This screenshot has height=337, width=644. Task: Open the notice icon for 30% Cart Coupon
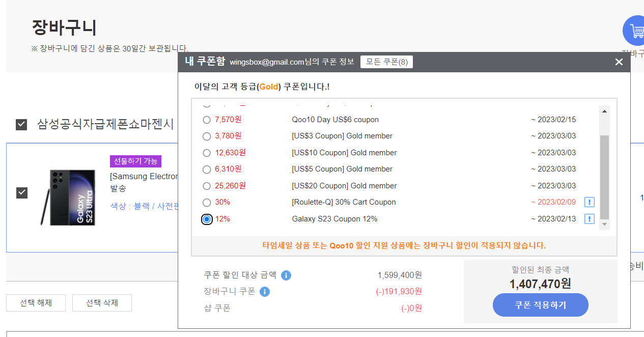[589, 203]
